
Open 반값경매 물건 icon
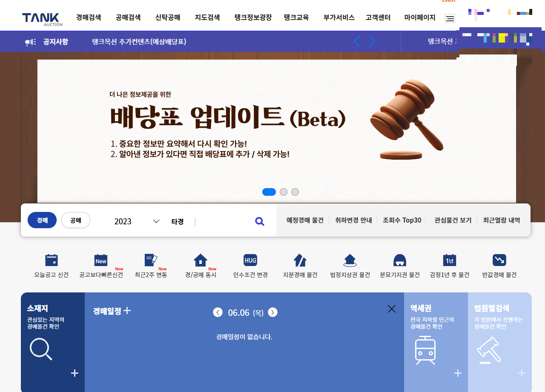coord(499,260)
